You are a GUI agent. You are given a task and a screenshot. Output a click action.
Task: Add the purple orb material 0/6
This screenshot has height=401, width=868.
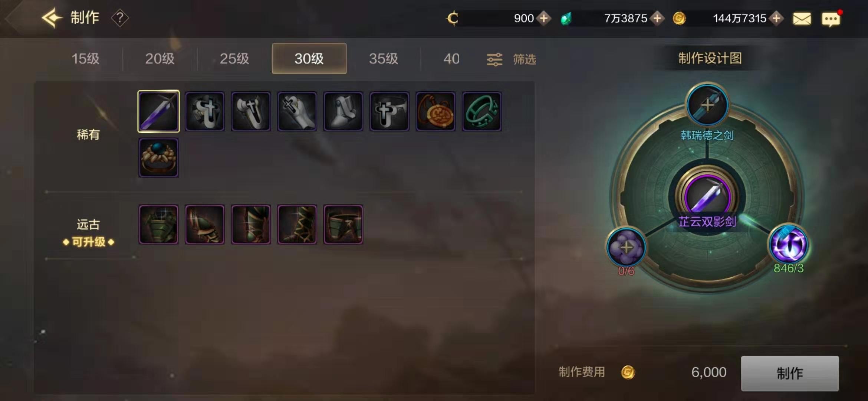pos(626,247)
